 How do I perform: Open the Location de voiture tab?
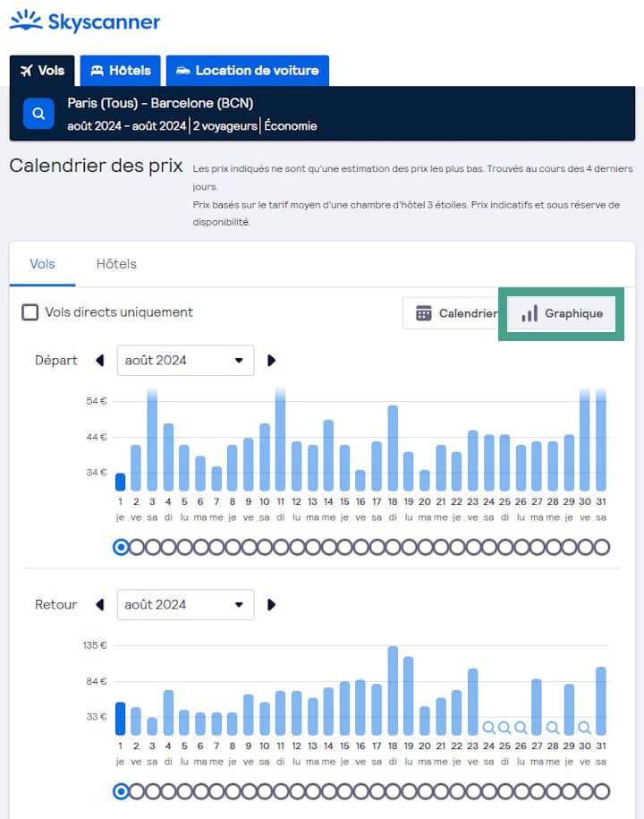click(x=248, y=71)
